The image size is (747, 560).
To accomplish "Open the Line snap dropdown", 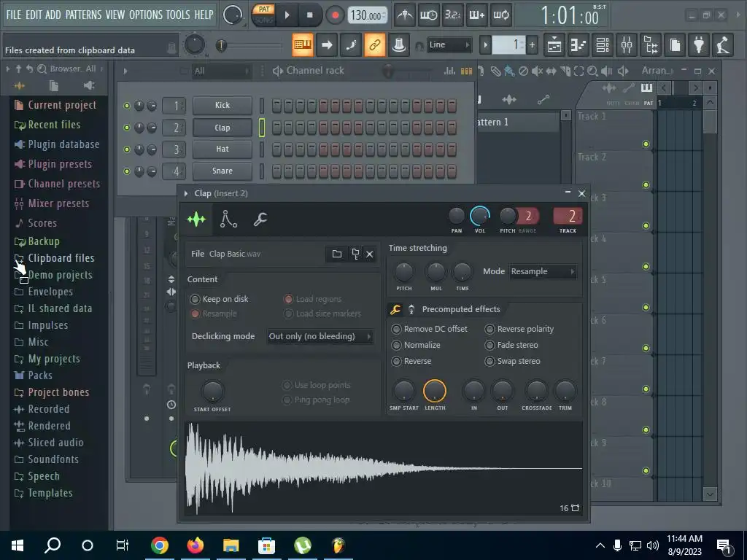I will click(449, 44).
